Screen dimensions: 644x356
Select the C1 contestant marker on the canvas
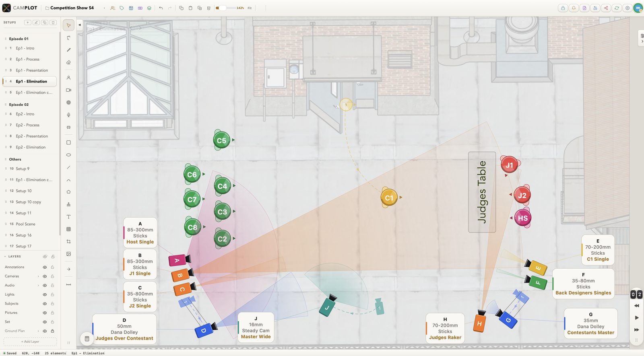(389, 198)
